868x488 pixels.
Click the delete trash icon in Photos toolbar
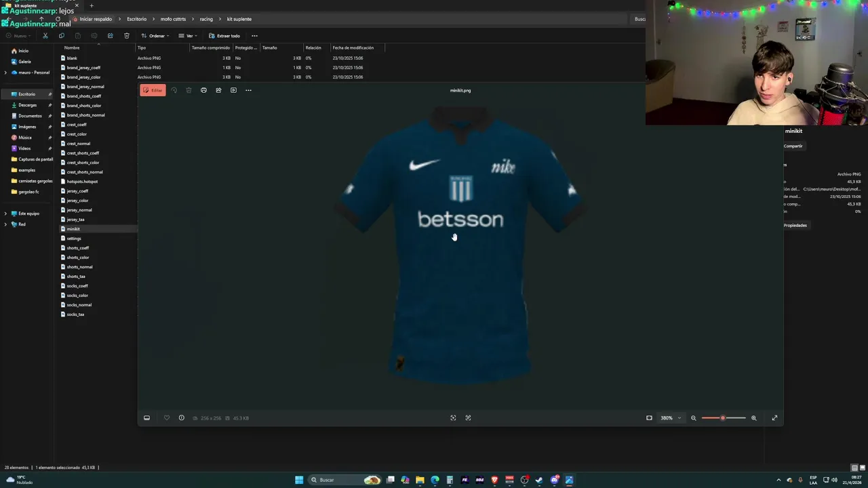189,90
